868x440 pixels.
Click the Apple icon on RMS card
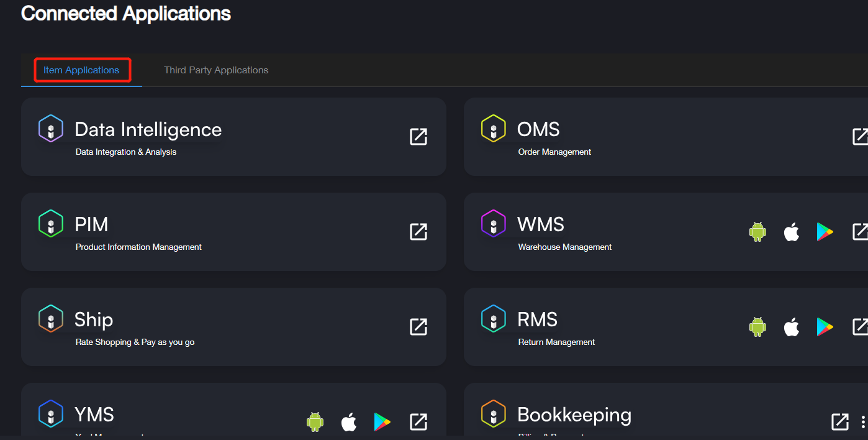coord(791,327)
